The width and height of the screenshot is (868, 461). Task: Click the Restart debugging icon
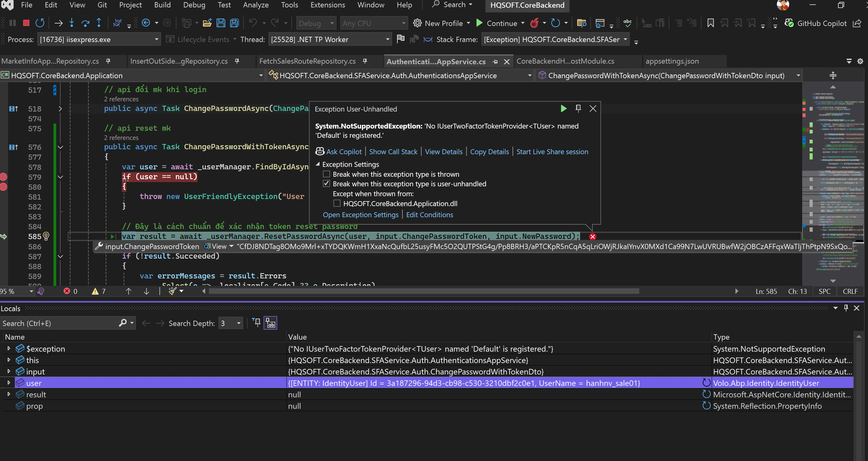click(40, 23)
